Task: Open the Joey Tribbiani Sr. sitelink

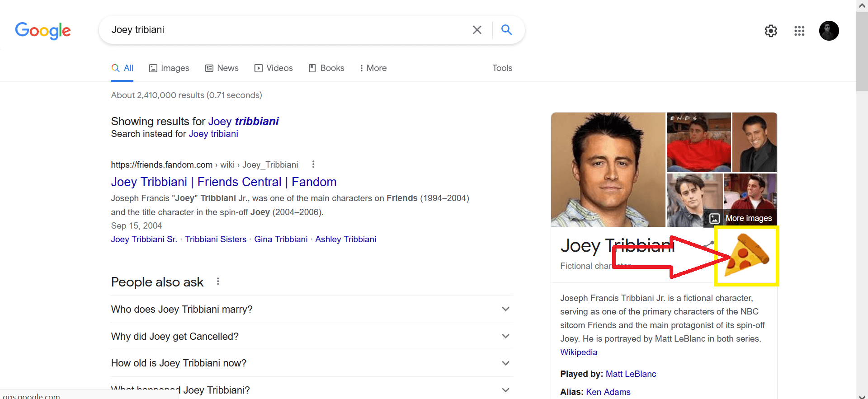Action: tap(144, 239)
